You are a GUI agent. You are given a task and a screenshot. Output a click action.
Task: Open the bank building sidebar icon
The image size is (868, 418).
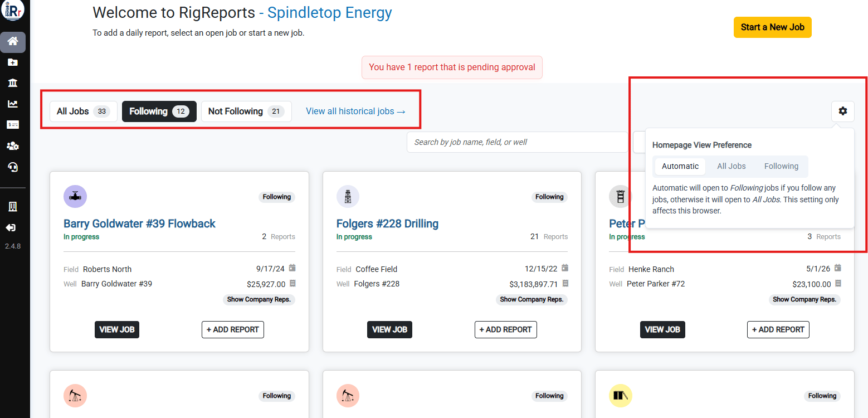pyautogui.click(x=12, y=83)
